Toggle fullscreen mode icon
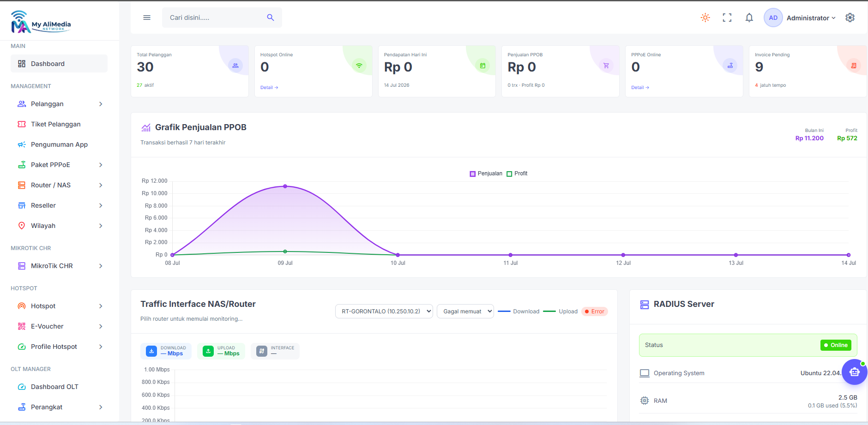Image resolution: width=868 pixels, height=425 pixels. [727, 18]
